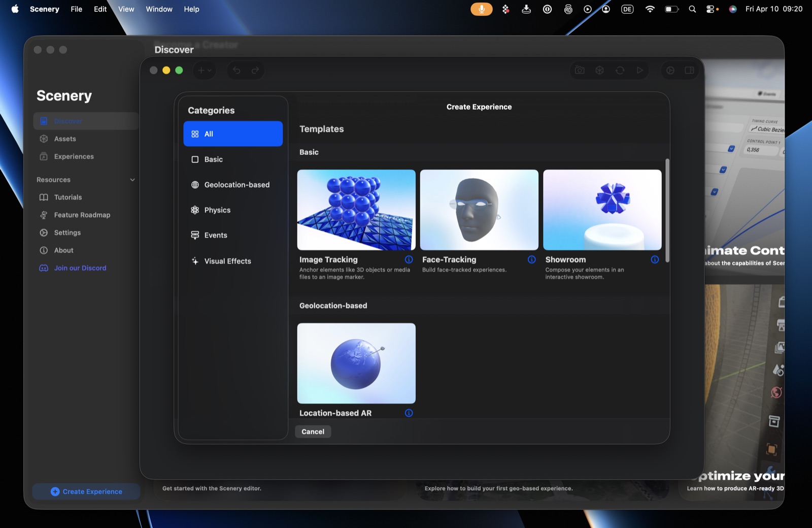Show info for the Showroom template

[655, 259]
